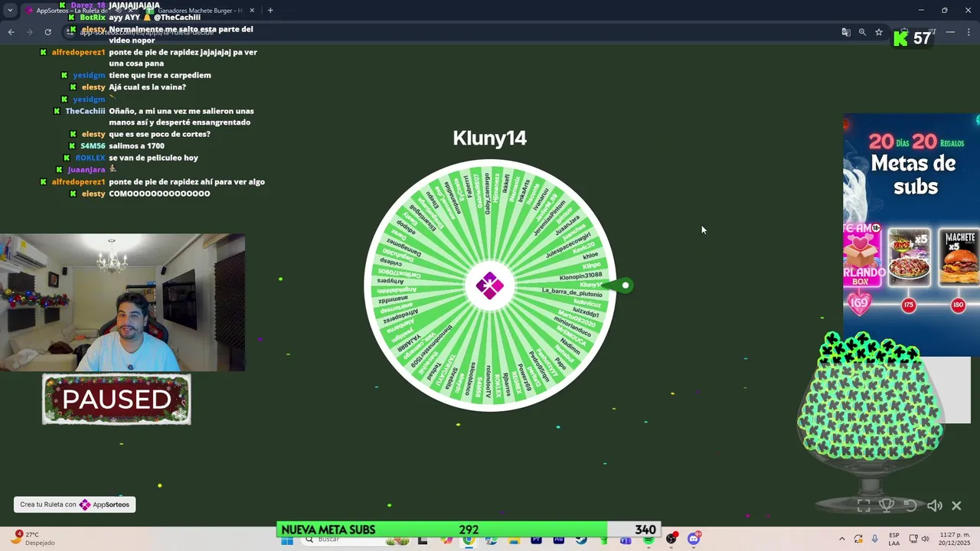The height and width of the screenshot is (551, 980).
Task: Click TheCachiii username in chat
Action: click(x=85, y=111)
